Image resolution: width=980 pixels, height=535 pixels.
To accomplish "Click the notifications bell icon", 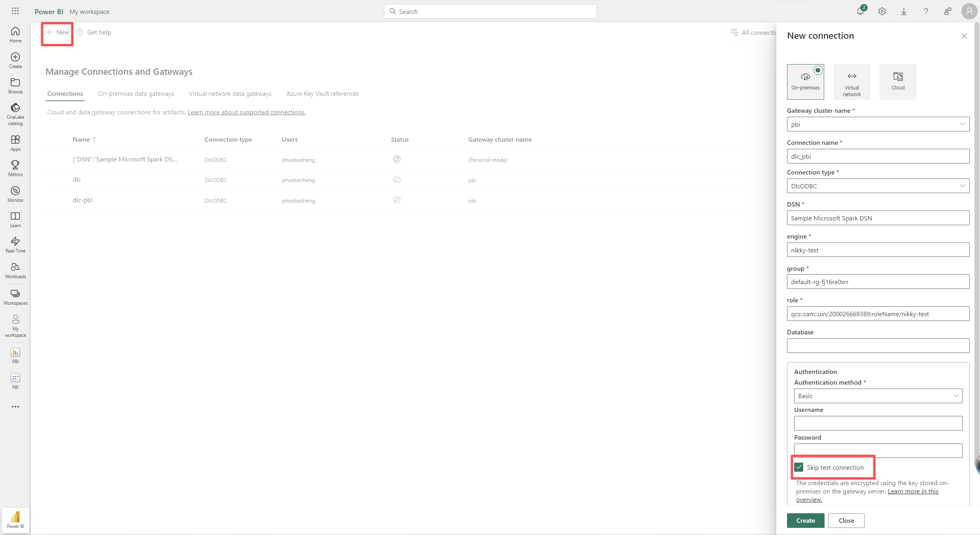I will [x=860, y=11].
